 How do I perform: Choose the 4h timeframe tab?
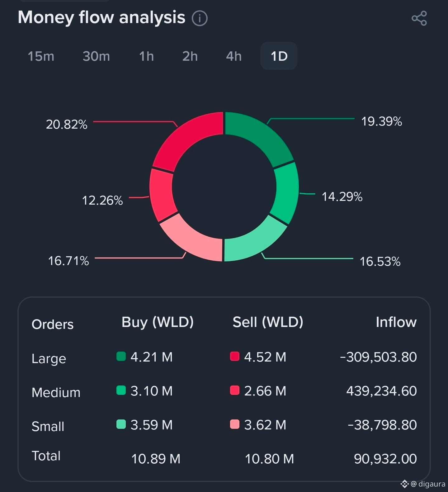coord(234,56)
